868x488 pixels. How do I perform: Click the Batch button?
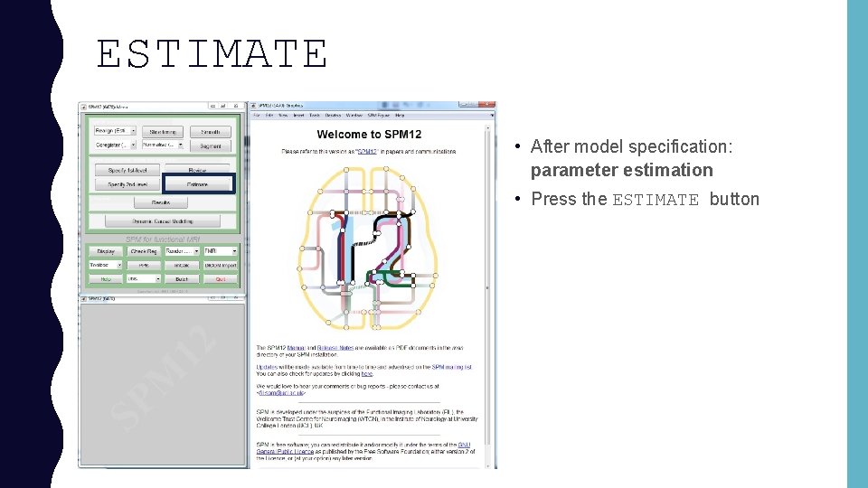(182, 279)
